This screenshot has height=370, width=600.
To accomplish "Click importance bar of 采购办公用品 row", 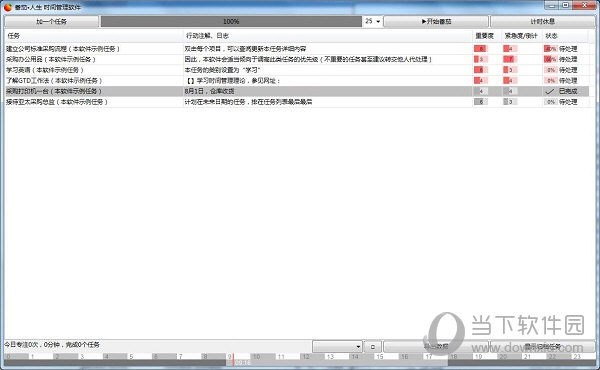I will 481,60.
